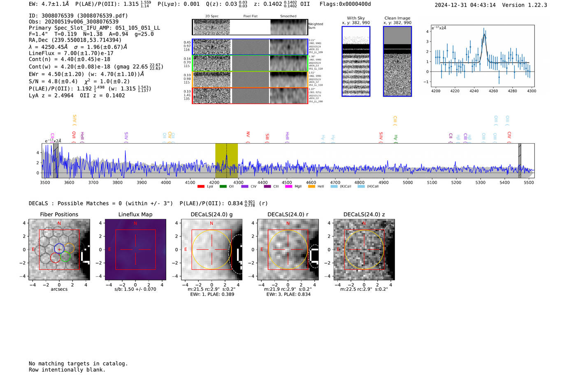Click the ID: 3008076539 line

click(x=78, y=16)
